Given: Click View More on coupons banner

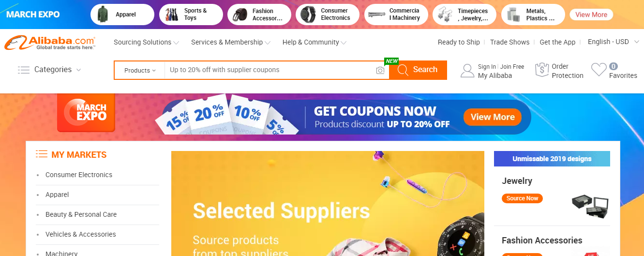Looking at the screenshot, I should click(493, 117).
